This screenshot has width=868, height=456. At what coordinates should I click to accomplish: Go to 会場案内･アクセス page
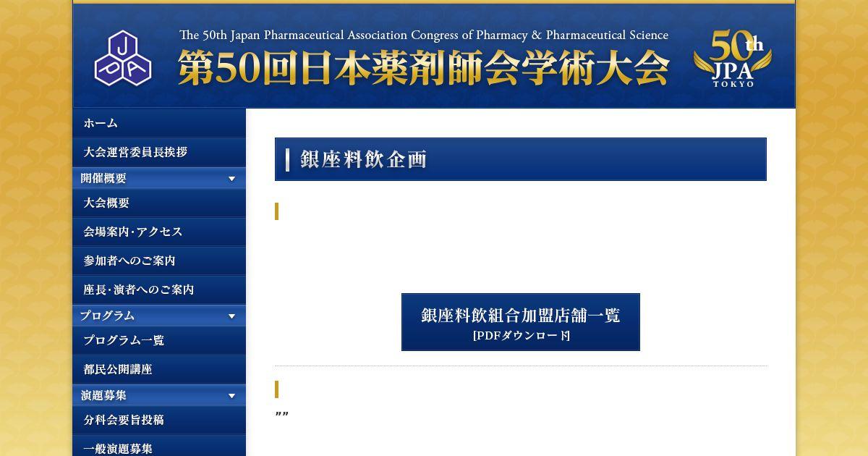pos(159,232)
